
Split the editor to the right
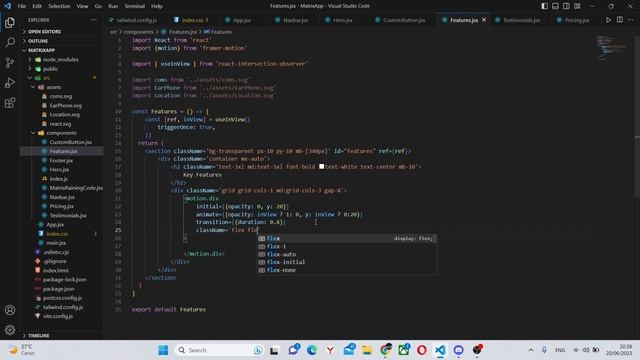[x=620, y=20]
